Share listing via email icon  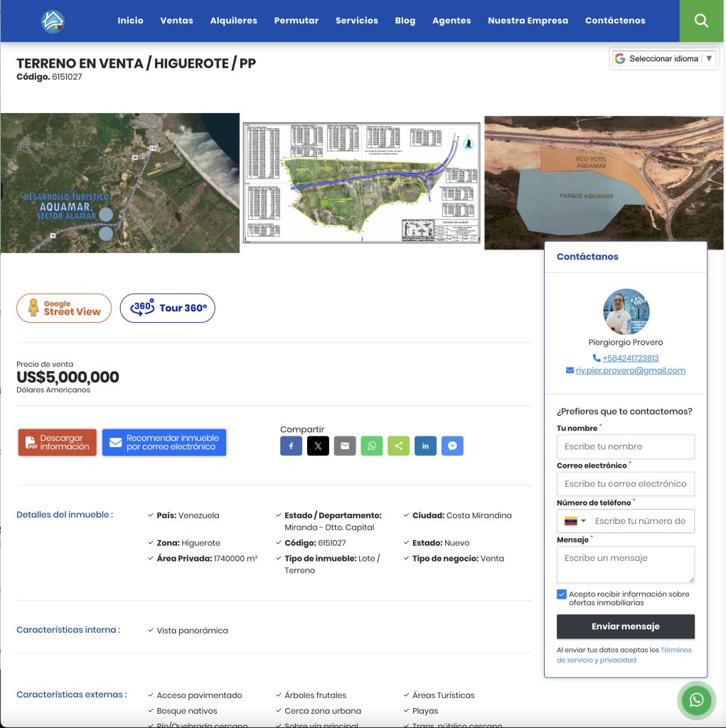pos(345,446)
